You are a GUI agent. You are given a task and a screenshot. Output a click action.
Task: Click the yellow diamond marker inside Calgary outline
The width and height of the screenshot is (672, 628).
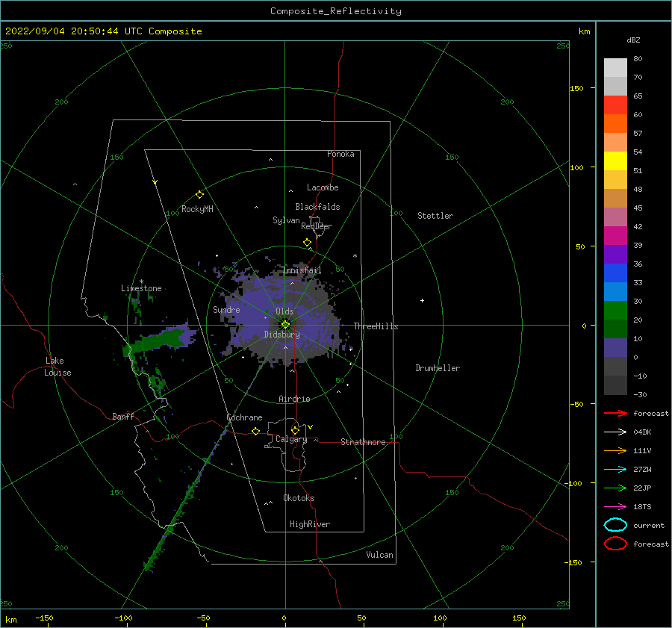[295, 430]
